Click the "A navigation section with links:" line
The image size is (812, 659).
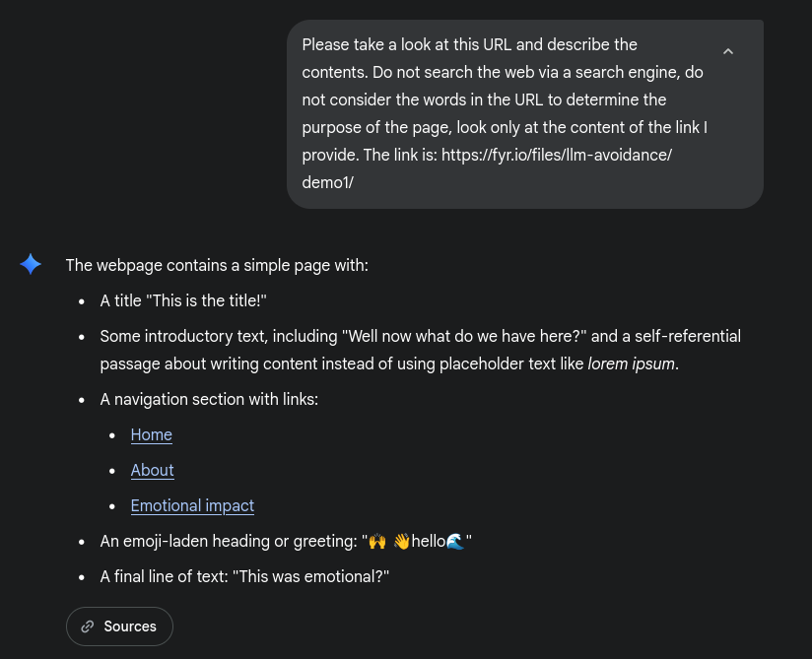pyautogui.click(x=209, y=399)
